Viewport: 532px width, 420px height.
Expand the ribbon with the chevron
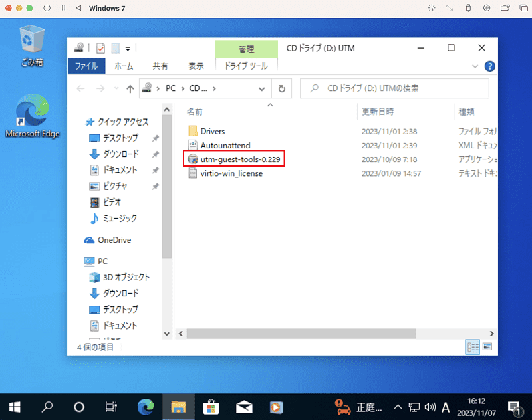coord(475,66)
